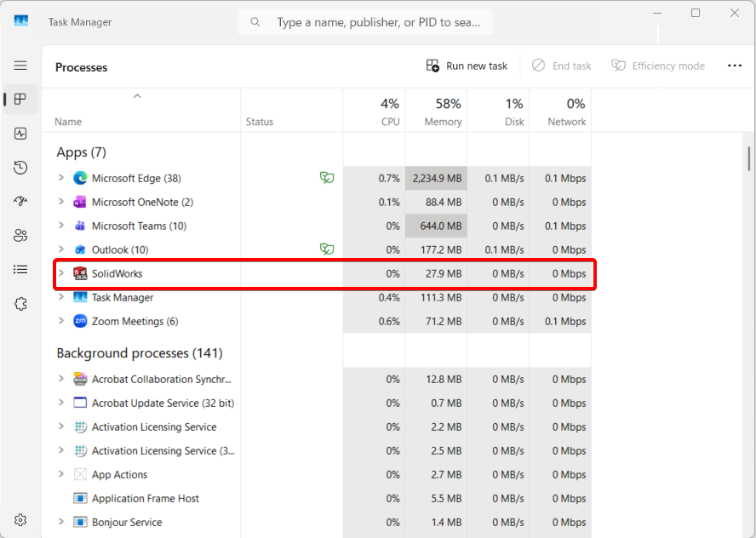
Task: Select Zoom Meetings' 0.6% CPU cell
Action: [374, 321]
